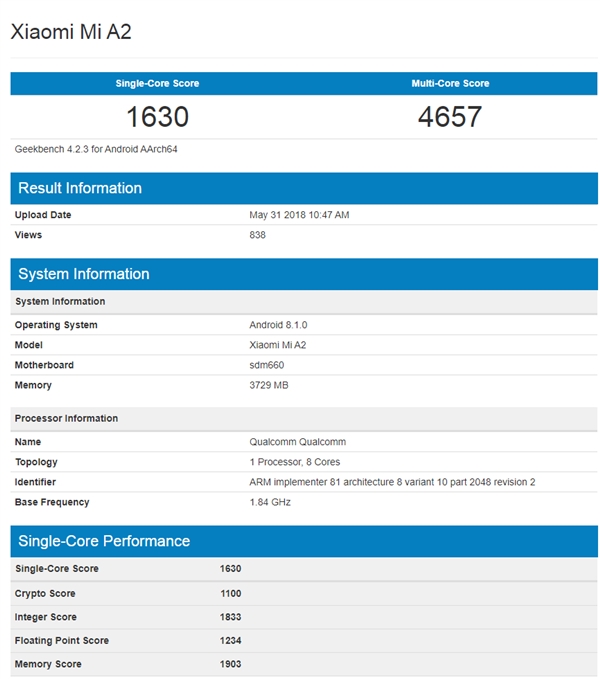Click the 3729 MB memory value

(x=270, y=385)
